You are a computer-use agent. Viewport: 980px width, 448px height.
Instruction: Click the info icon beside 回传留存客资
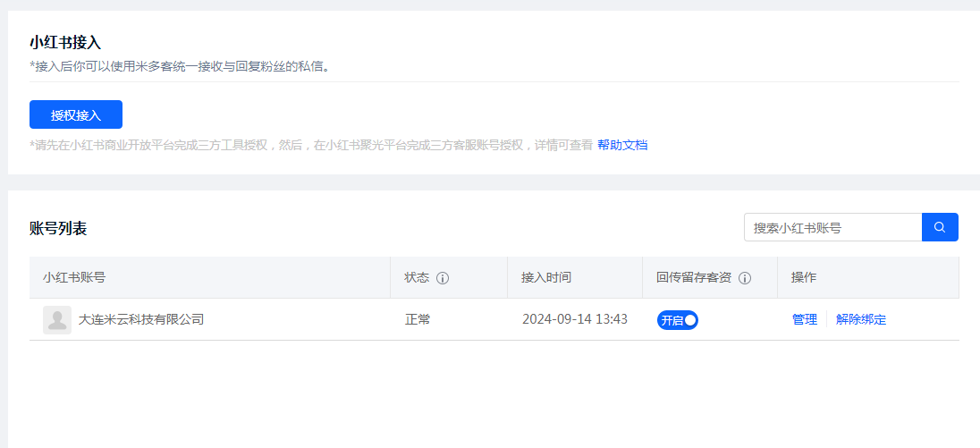(x=745, y=278)
